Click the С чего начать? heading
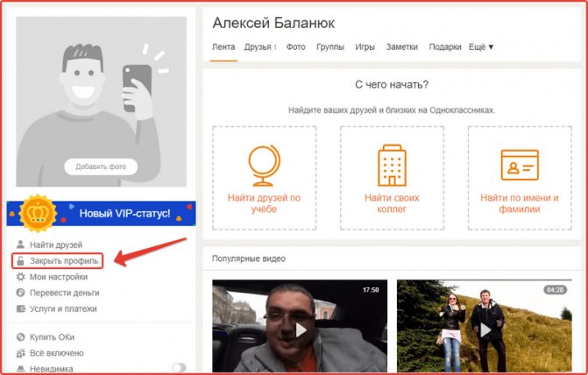The height and width of the screenshot is (375, 588). [392, 85]
